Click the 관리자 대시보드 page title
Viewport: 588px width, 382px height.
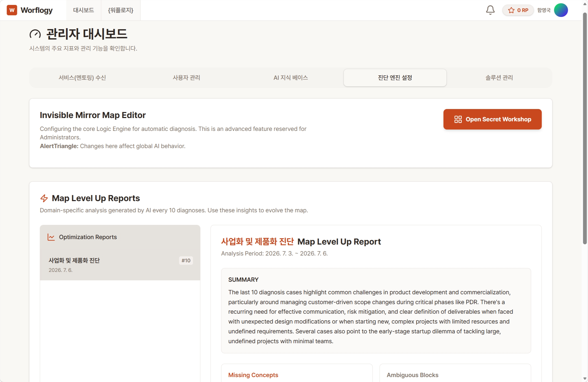pos(87,34)
